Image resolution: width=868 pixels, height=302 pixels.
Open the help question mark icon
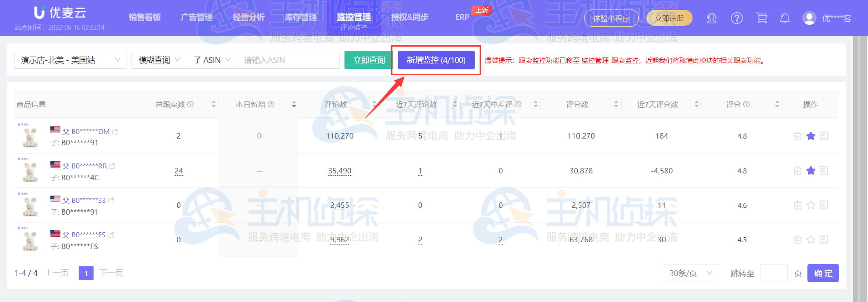[x=737, y=18]
